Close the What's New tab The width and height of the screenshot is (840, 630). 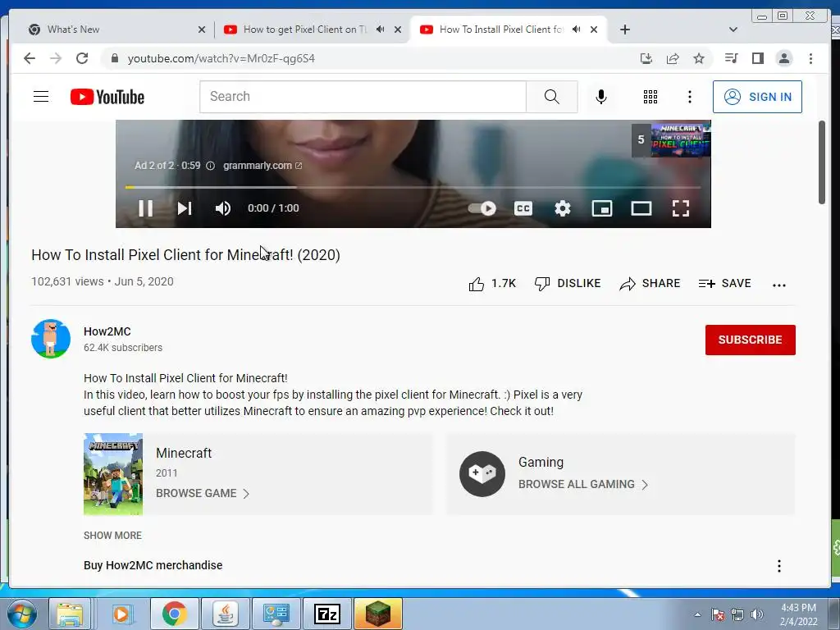(202, 30)
